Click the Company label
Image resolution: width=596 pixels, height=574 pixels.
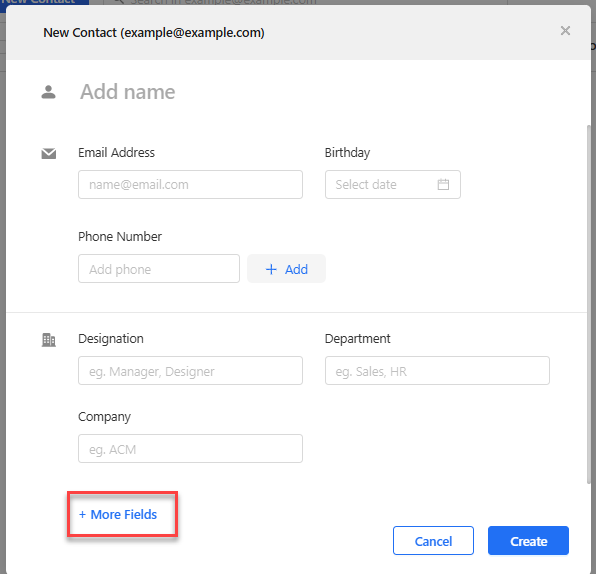[x=104, y=417]
